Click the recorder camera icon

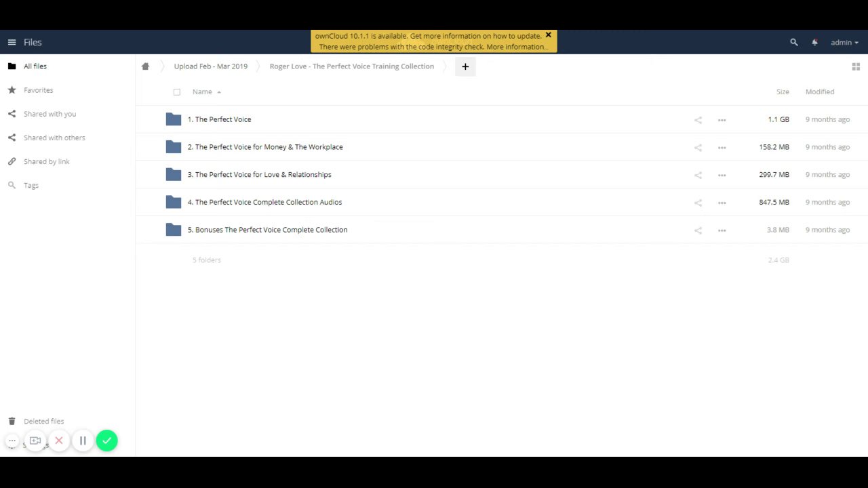click(35, 441)
